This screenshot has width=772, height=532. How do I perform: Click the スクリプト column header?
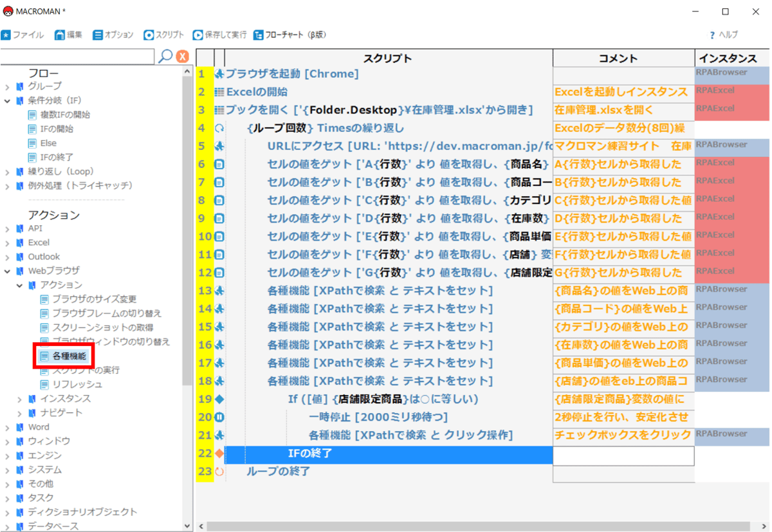388,58
